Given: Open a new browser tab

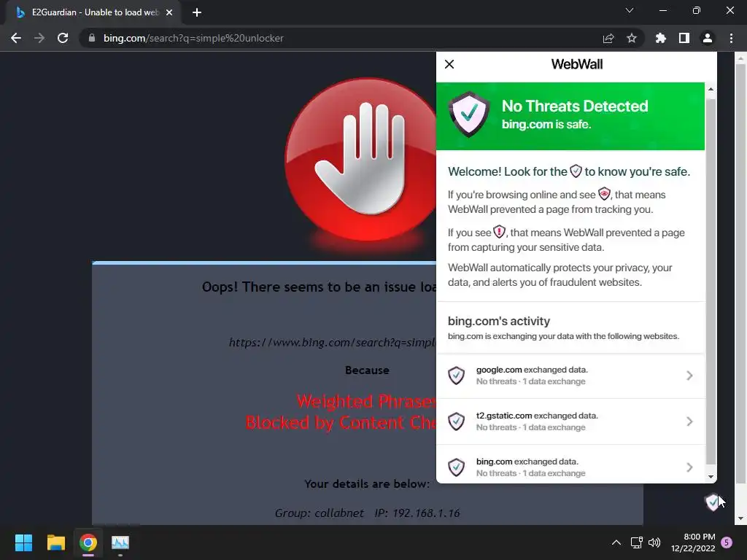Looking at the screenshot, I should pyautogui.click(x=197, y=12).
